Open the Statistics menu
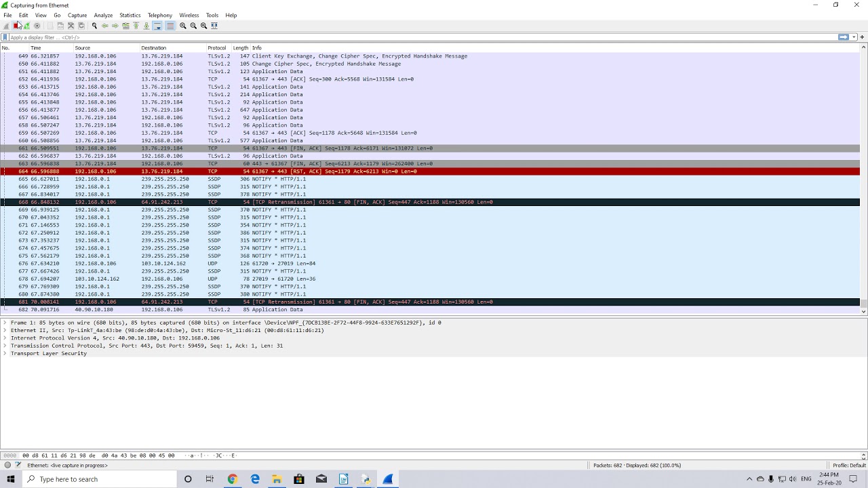Screen dimensions: 868x488 [x=130, y=15]
